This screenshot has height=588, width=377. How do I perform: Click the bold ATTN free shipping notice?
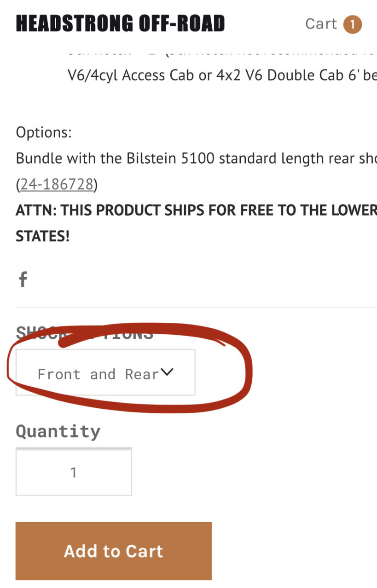[197, 211]
